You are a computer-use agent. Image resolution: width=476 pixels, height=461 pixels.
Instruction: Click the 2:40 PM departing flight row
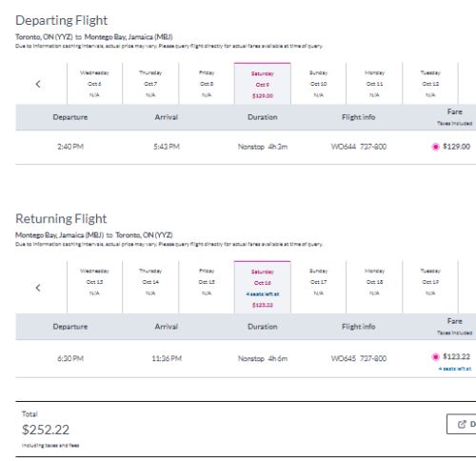[x=246, y=147]
